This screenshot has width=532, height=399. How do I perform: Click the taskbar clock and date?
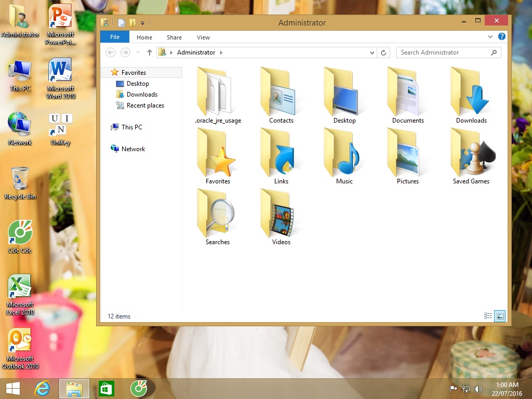(x=507, y=389)
